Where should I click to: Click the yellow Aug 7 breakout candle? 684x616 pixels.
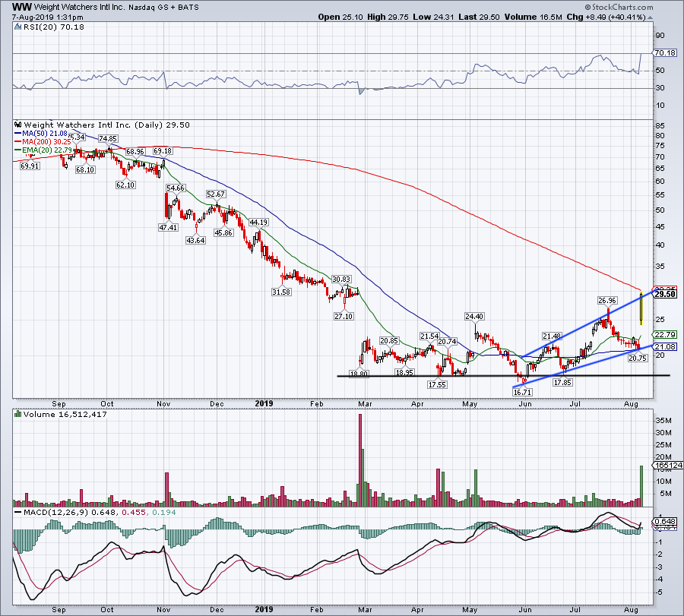click(641, 308)
